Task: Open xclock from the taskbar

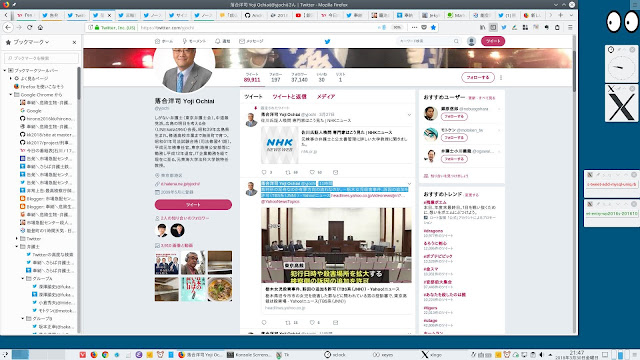Action: coord(336,355)
